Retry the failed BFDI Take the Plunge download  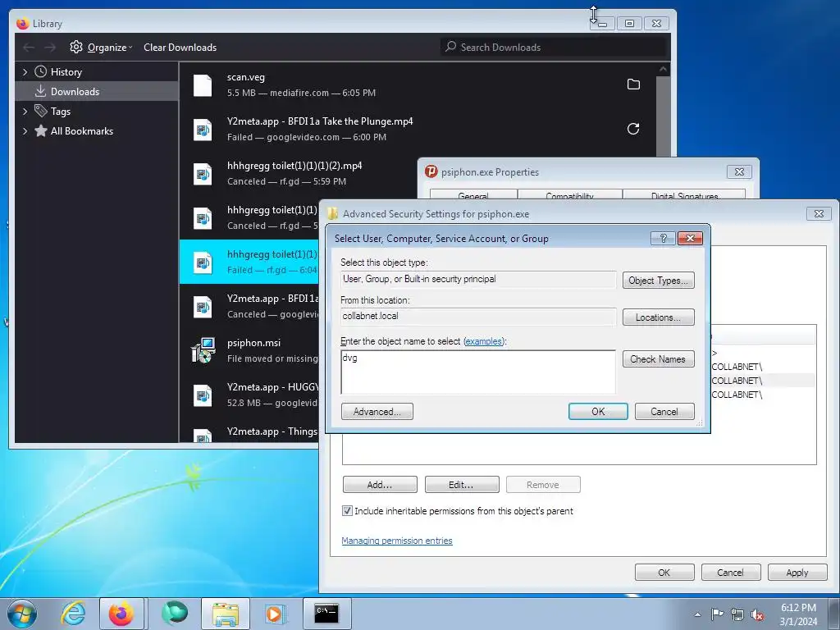pyautogui.click(x=633, y=129)
